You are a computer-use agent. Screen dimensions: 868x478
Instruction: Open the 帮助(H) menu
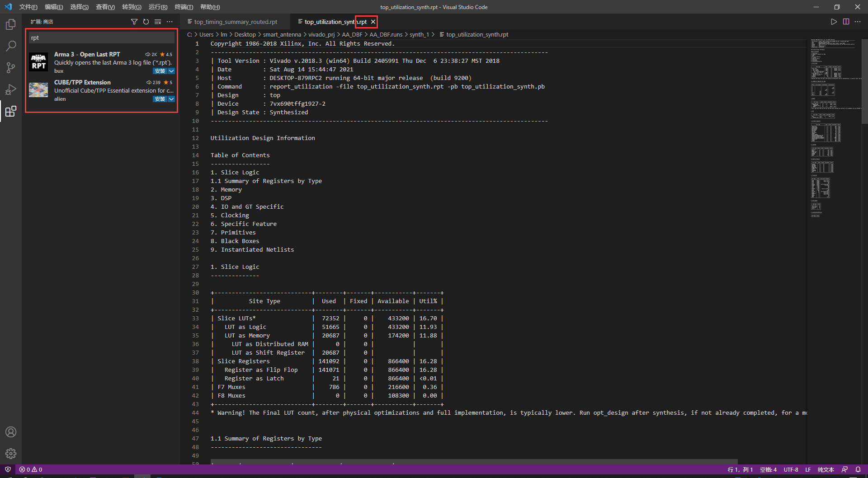point(210,7)
